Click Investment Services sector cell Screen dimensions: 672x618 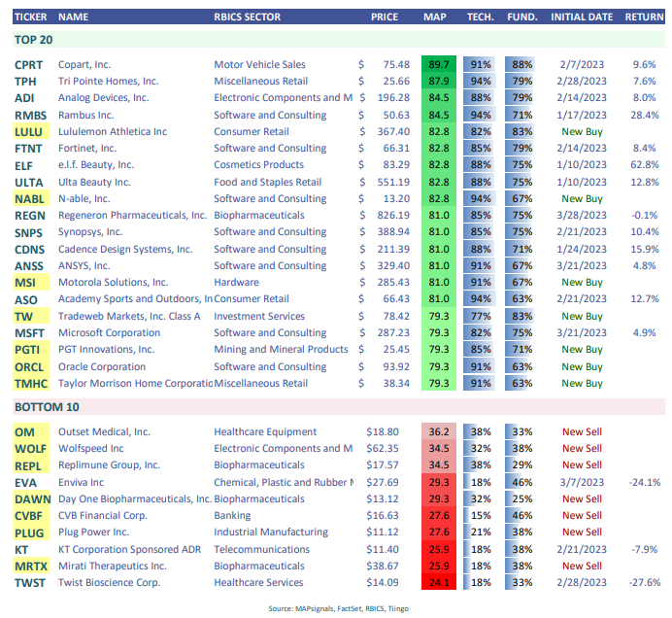(259, 317)
